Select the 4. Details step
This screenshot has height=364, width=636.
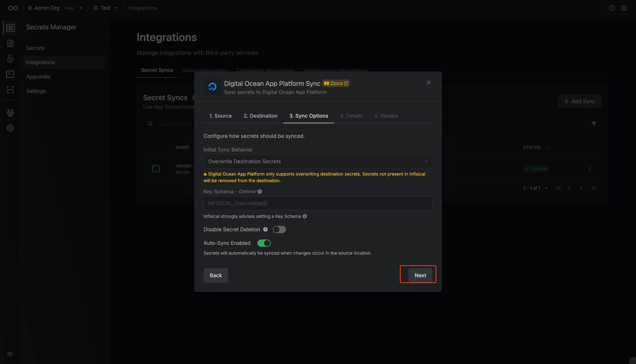pos(351,116)
